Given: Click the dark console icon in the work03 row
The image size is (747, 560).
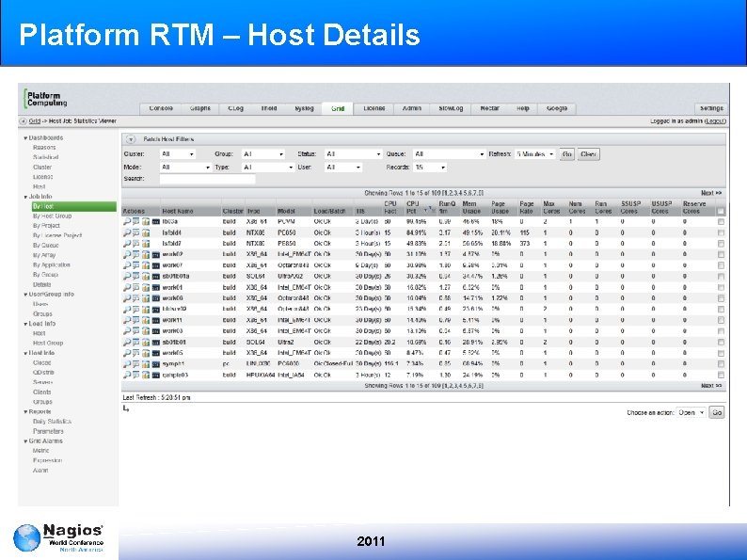Looking at the screenshot, I should (156, 331).
